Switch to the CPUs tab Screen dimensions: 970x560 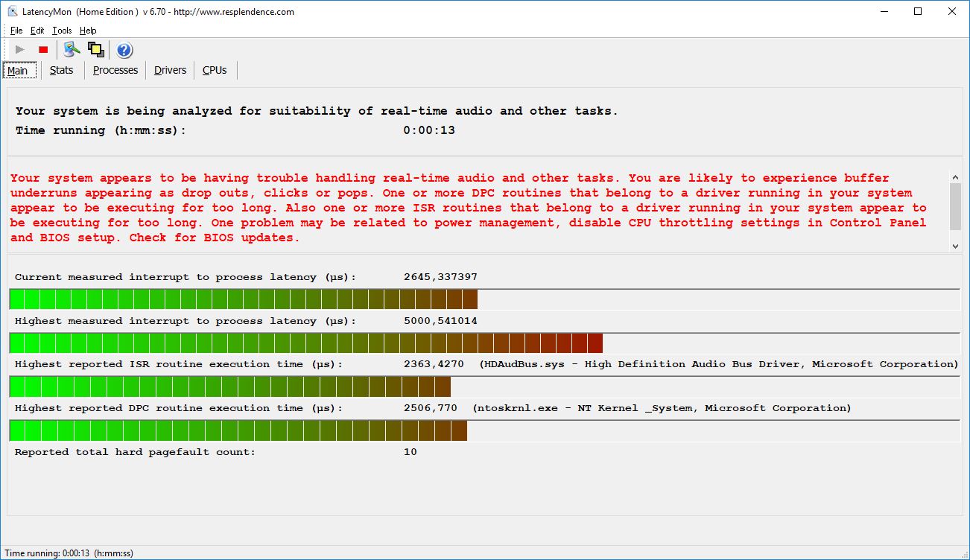(215, 70)
